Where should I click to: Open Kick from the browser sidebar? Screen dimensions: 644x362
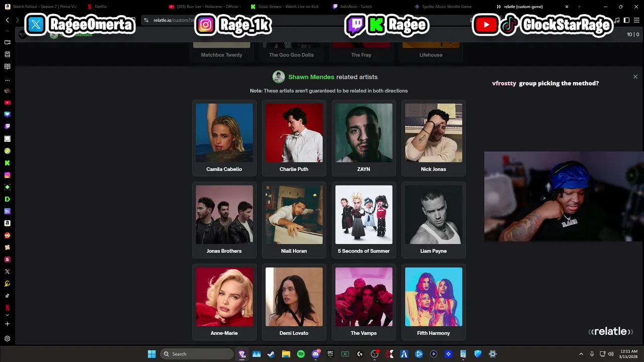7,163
